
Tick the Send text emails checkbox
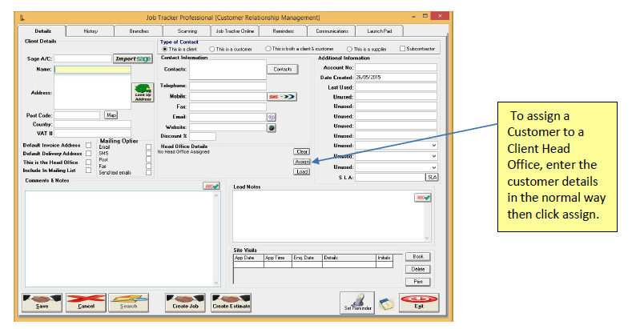[149, 173]
